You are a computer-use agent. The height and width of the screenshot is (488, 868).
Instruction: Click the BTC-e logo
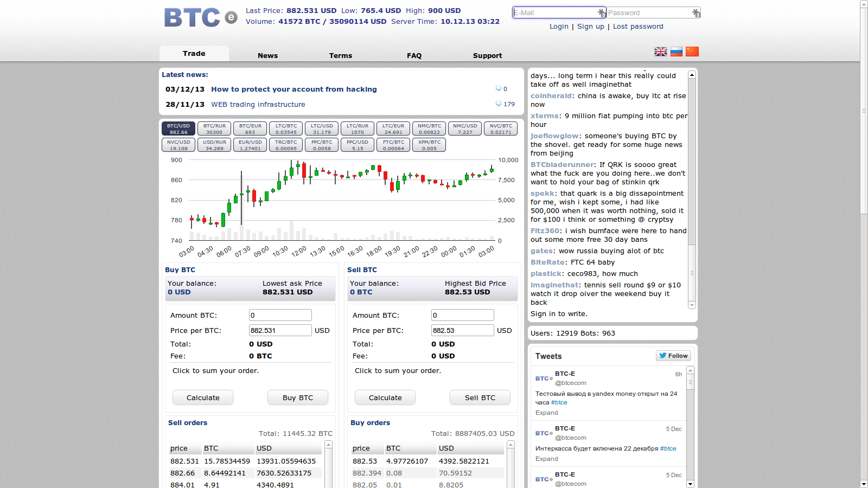(x=201, y=17)
